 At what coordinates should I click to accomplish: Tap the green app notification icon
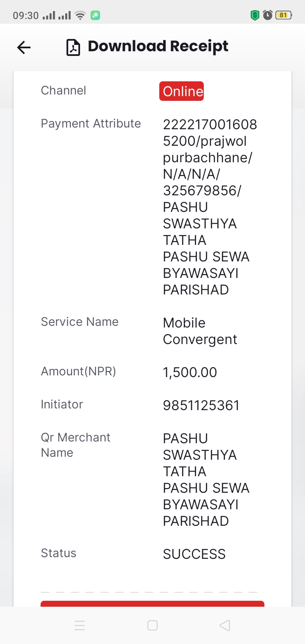click(x=95, y=16)
